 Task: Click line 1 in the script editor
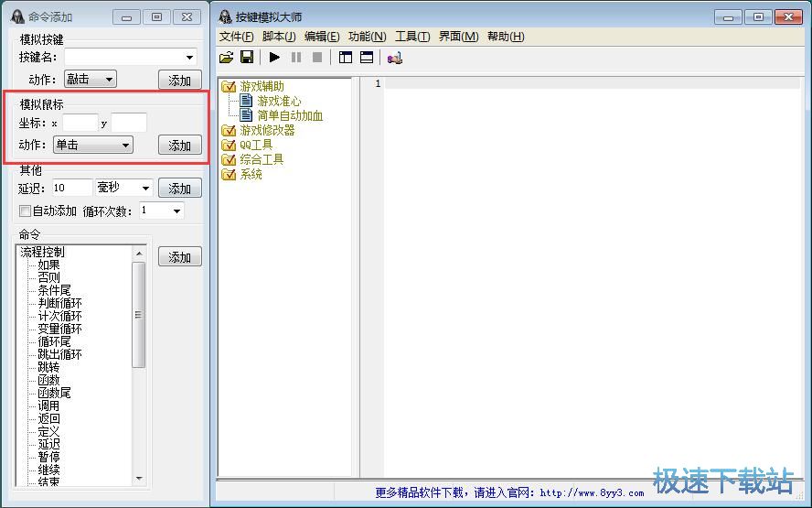pyautogui.click(x=592, y=83)
